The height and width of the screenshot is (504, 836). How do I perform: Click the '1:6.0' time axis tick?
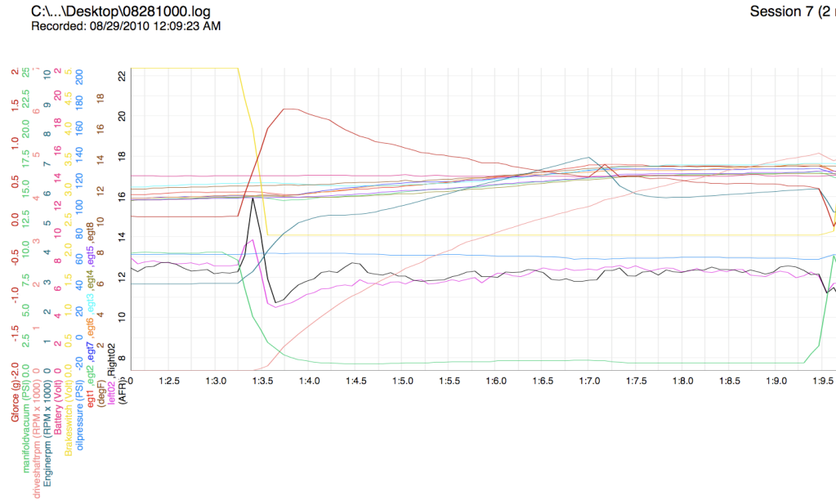click(x=496, y=381)
